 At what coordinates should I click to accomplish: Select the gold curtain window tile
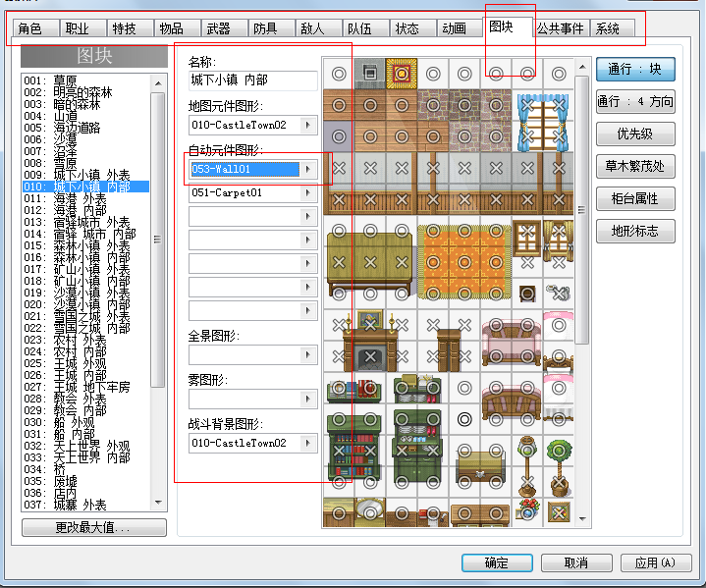559,231
